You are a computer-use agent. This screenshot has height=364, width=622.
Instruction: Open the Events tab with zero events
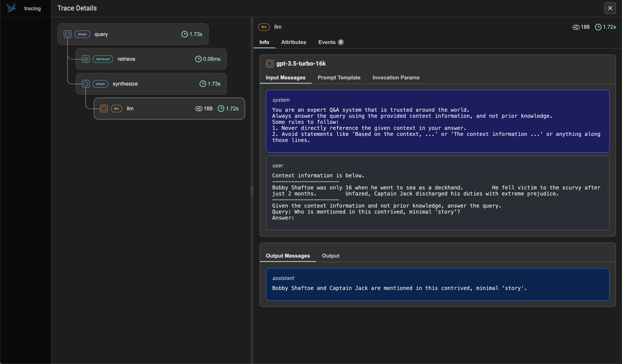(x=331, y=42)
